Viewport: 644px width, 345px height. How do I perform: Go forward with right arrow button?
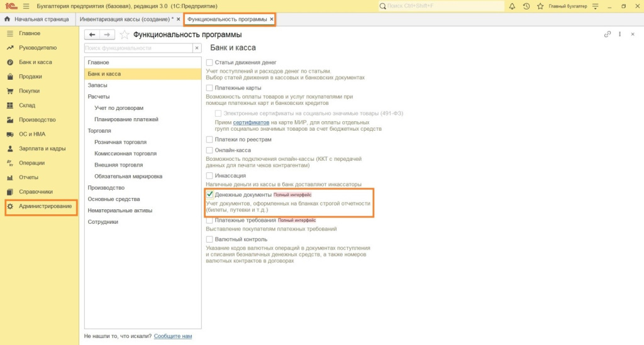(x=107, y=35)
